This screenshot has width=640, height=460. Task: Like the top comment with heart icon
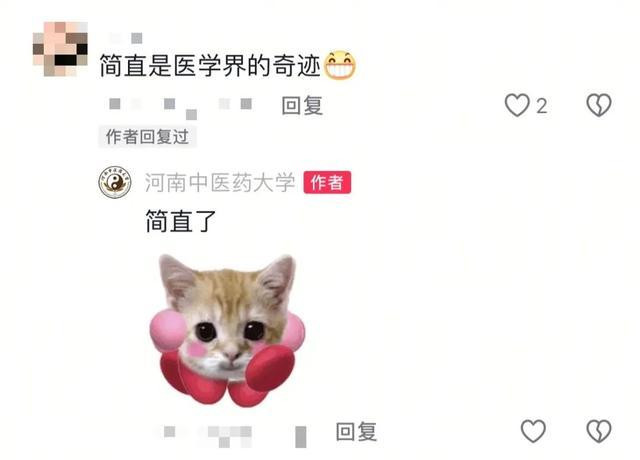(517, 105)
